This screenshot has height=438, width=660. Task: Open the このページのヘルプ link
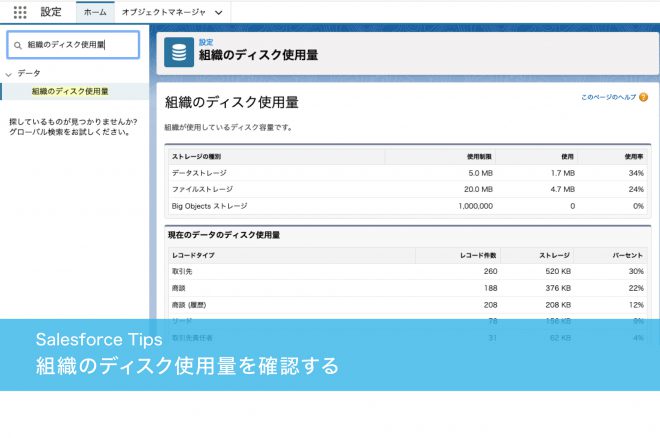pos(608,97)
